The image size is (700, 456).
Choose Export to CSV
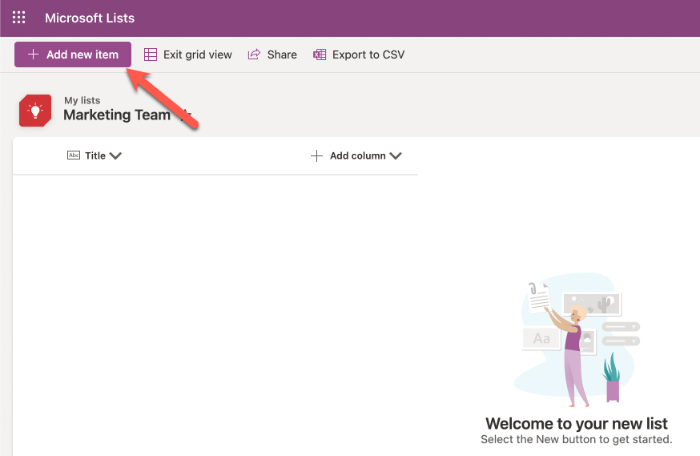[368, 54]
